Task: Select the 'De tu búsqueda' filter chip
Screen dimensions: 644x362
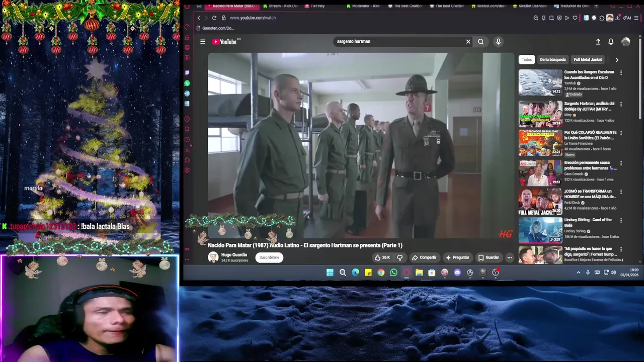Action: click(x=553, y=59)
